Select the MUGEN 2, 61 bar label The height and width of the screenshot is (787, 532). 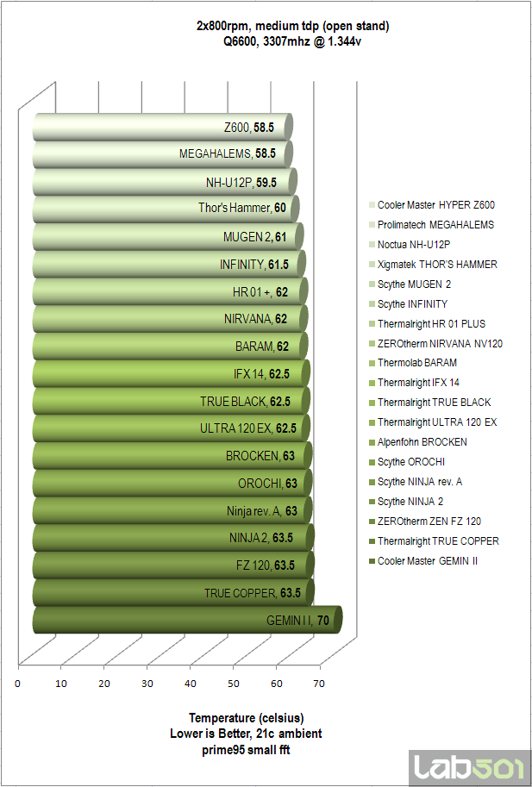click(254, 237)
